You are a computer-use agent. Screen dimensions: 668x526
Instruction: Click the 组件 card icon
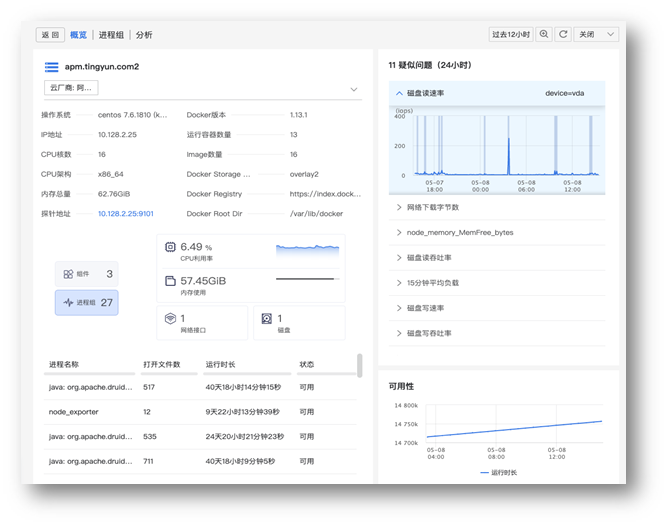[68, 274]
